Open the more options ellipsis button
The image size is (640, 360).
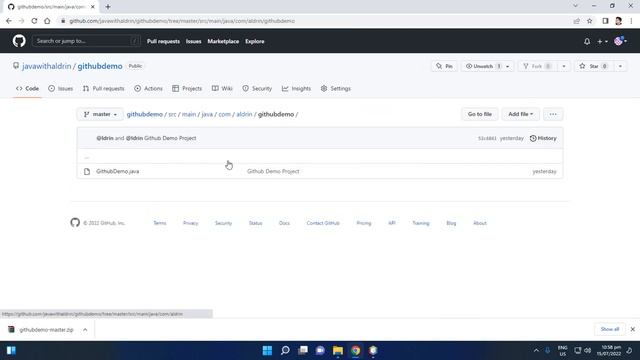[553, 114]
